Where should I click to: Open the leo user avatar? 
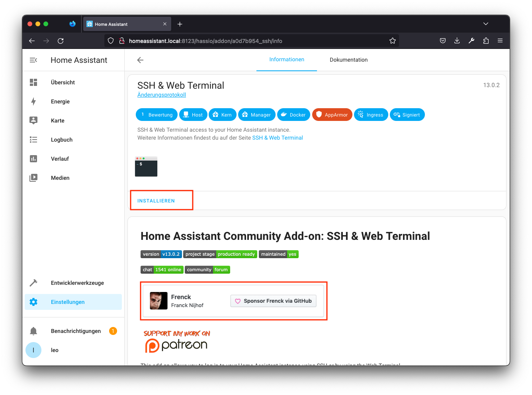tap(33, 350)
